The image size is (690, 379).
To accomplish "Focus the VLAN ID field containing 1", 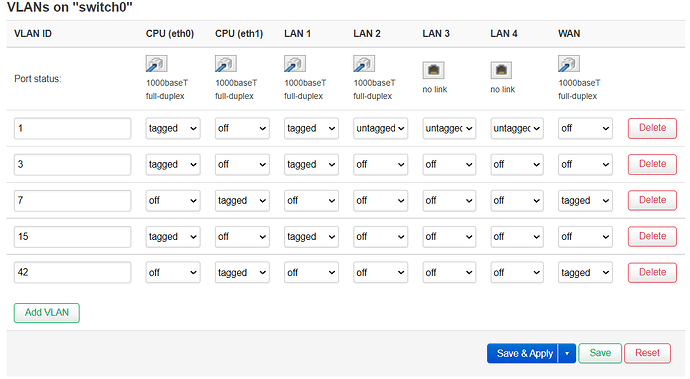I will pyautogui.click(x=72, y=129).
